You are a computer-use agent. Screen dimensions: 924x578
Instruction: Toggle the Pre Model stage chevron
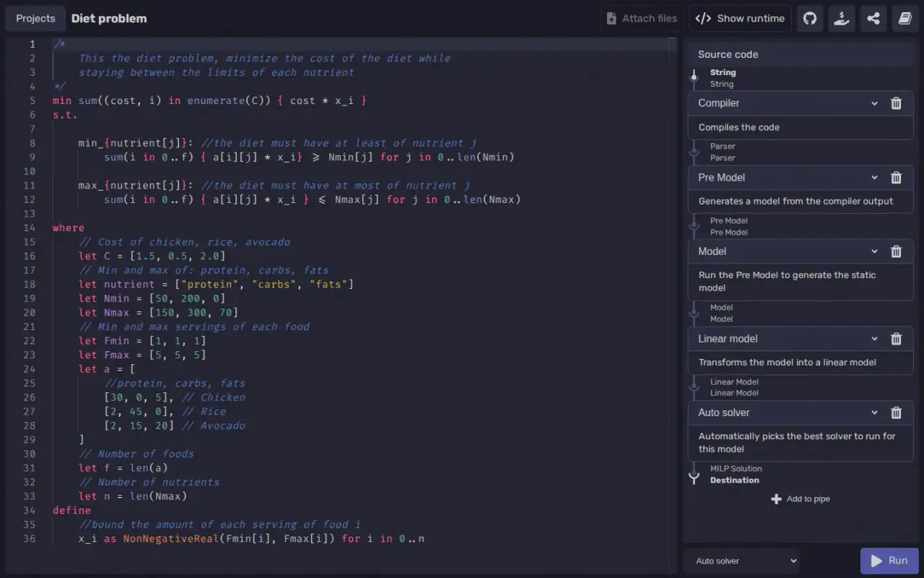pyautogui.click(x=874, y=178)
